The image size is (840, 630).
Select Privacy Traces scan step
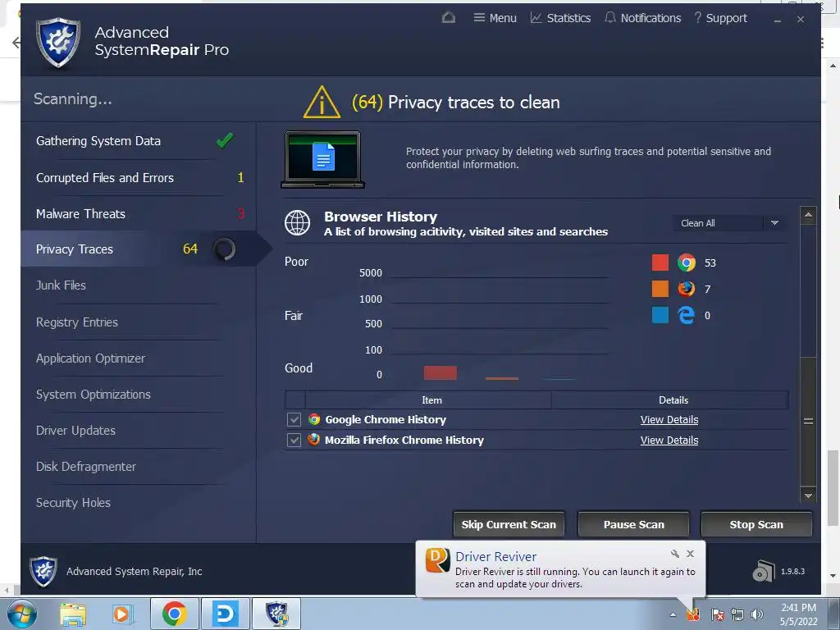pyautogui.click(x=138, y=249)
